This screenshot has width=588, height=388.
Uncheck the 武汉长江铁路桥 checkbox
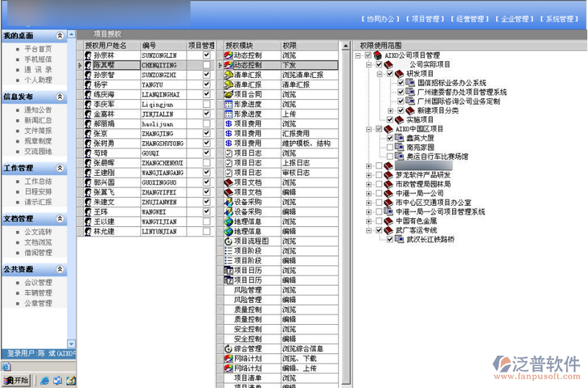(x=390, y=239)
